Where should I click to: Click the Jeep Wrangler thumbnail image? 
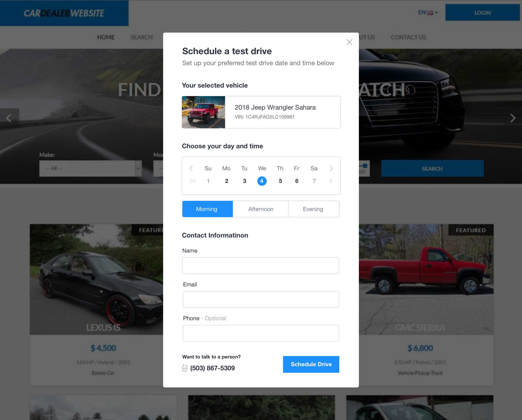pos(203,112)
